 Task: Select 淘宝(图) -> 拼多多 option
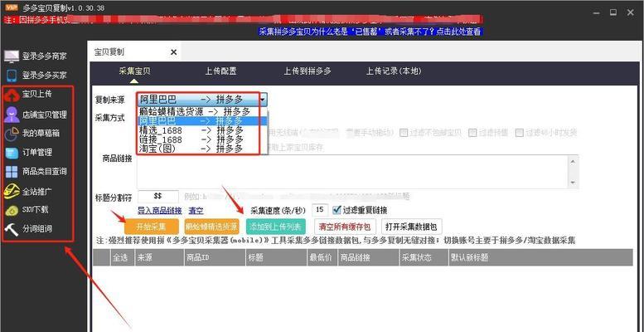tap(202, 149)
